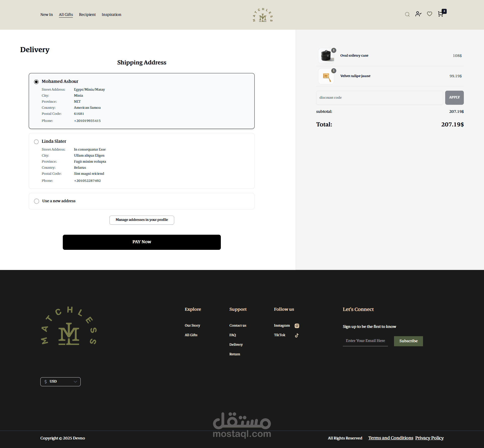Click the Oval toiletry case thumbnail
Screen dimensions: 484x448
[x=326, y=56]
